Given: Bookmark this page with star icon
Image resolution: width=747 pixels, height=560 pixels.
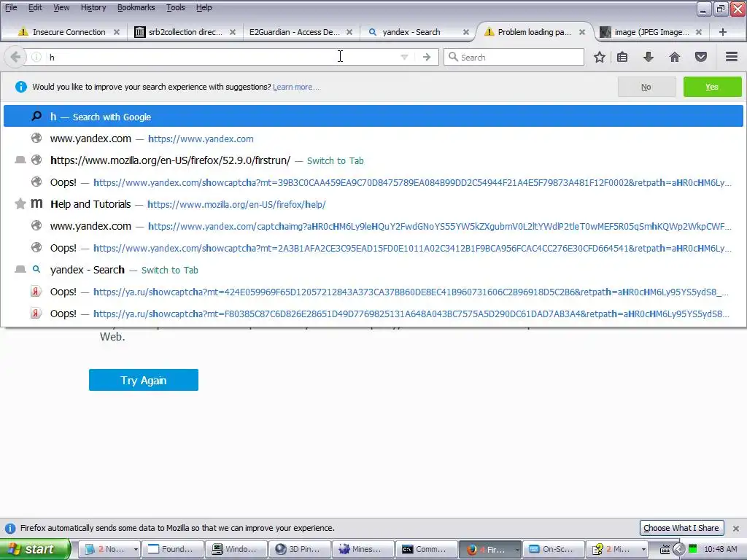Looking at the screenshot, I should point(600,57).
